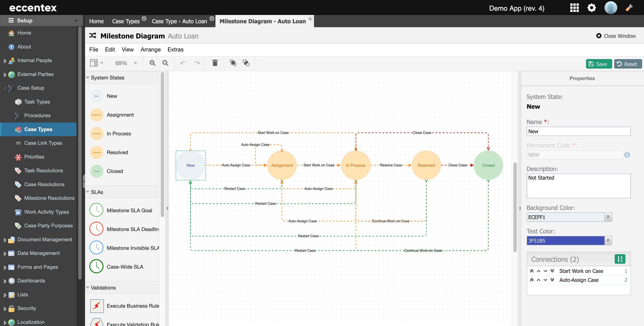
Task: Open the Background Color ECEFF1 picker
Action: pyautogui.click(x=566, y=217)
